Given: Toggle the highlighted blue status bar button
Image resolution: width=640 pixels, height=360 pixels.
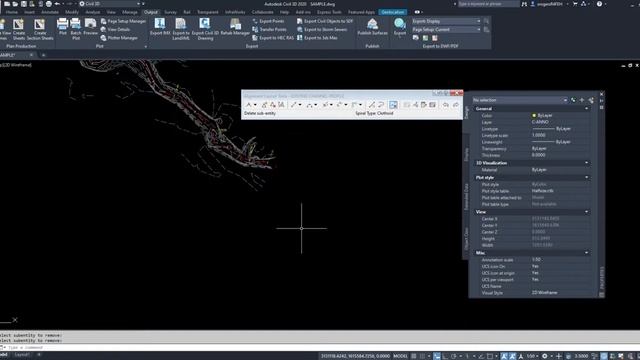Looking at the screenshot, I should (437, 356).
